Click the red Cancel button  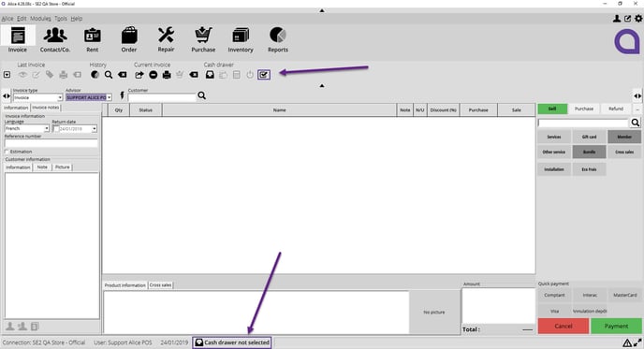(563, 326)
